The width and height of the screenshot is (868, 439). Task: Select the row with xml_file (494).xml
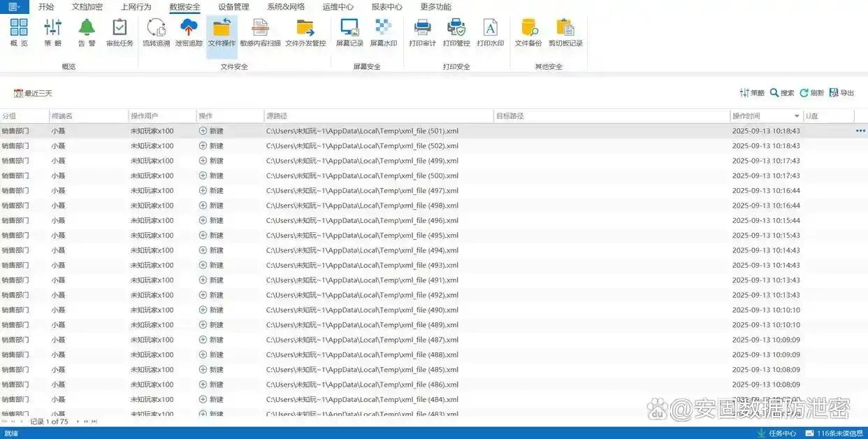[x=434, y=250]
